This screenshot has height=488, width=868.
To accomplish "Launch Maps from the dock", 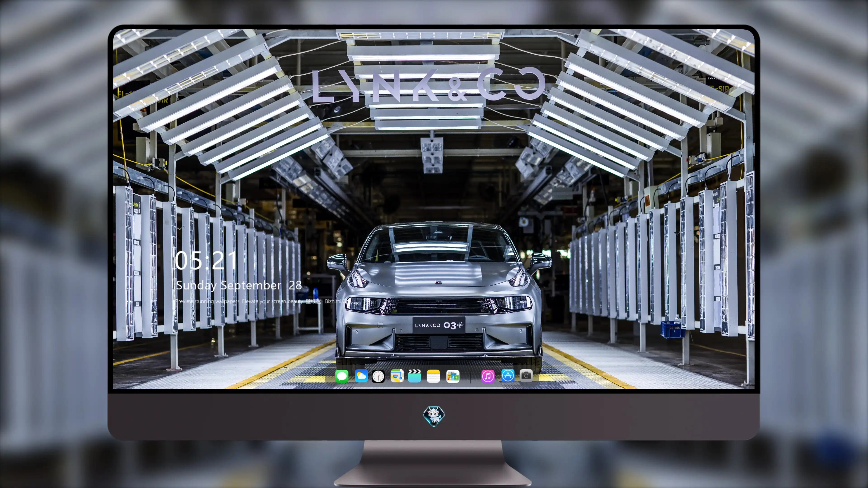I will coord(397,376).
